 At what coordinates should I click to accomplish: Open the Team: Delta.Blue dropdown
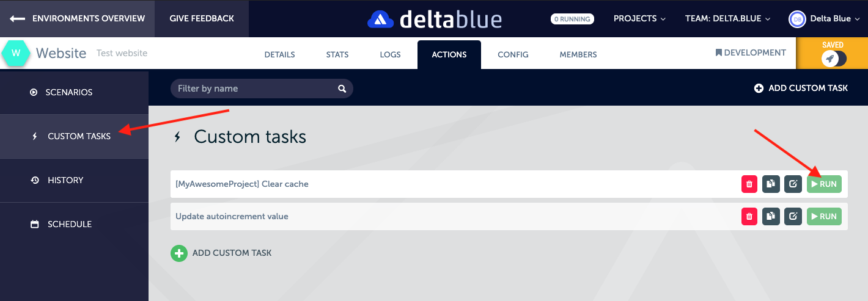(x=727, y=18)
